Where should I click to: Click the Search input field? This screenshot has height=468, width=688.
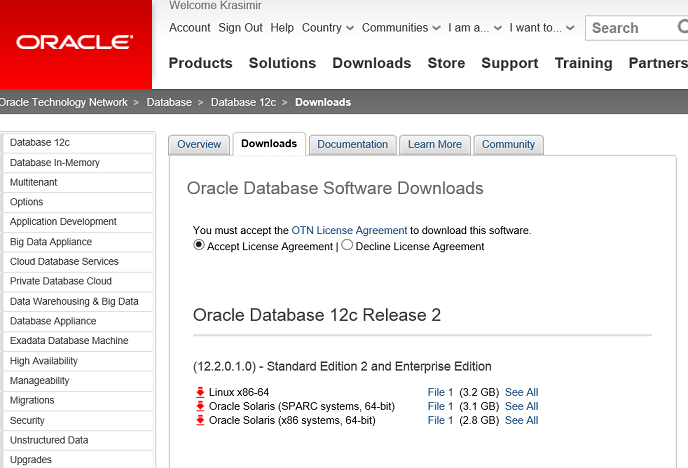[636, 28]
